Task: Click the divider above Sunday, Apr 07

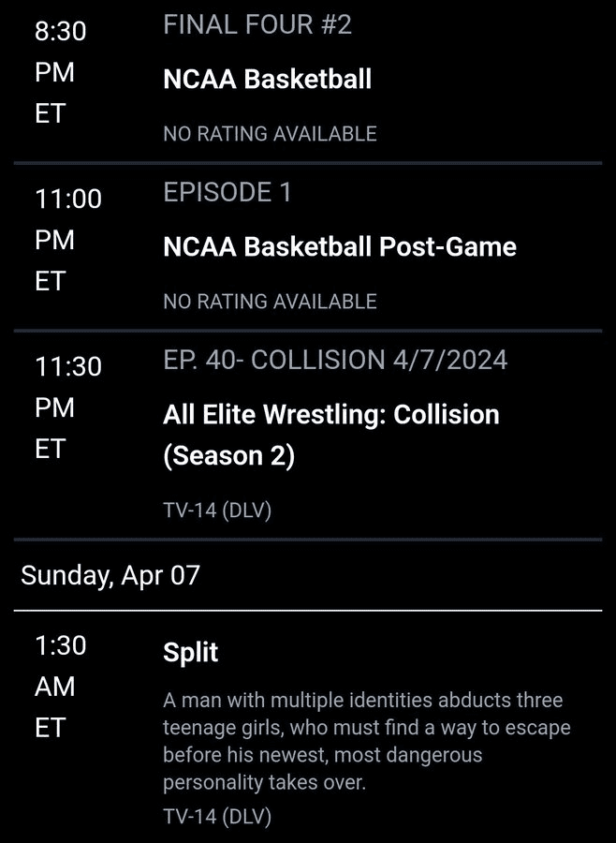Action: pos(308,540)
